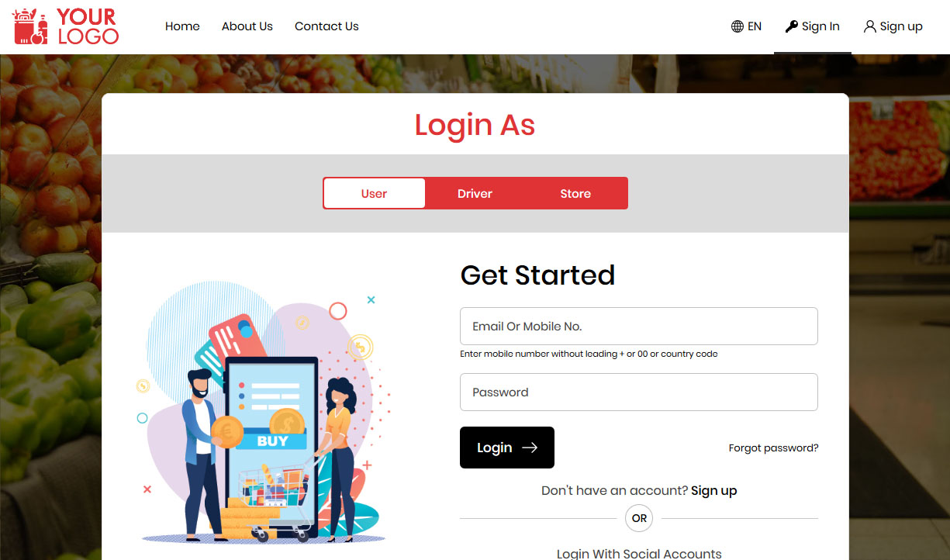Click the arrow icon on Login button

[x=530, y=448]
